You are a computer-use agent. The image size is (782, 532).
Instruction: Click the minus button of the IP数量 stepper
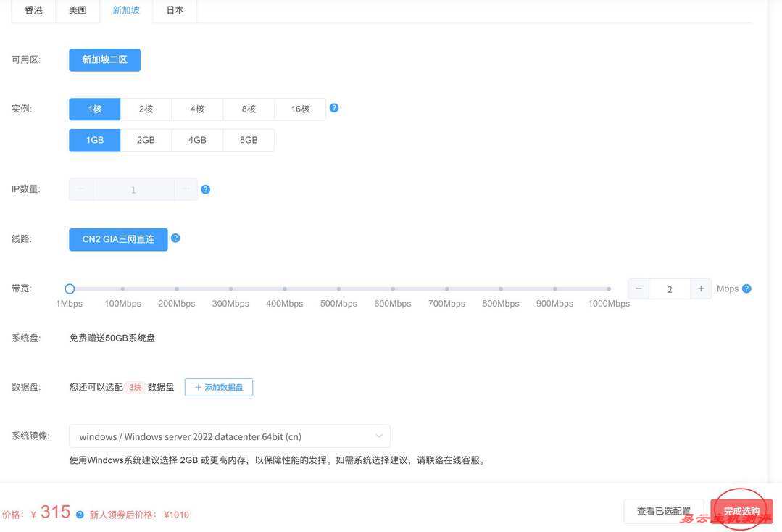click(80, 189)
